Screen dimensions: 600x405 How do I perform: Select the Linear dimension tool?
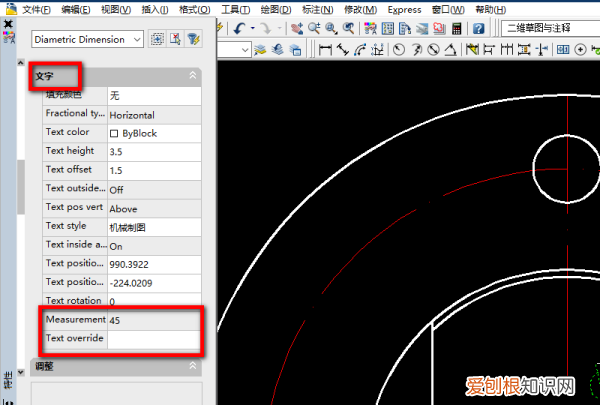coord(325,49)
